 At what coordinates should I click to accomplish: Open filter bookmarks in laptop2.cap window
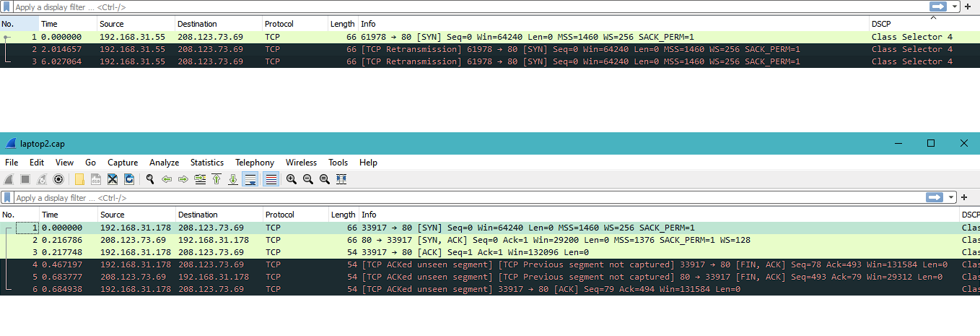pos(6,197)
